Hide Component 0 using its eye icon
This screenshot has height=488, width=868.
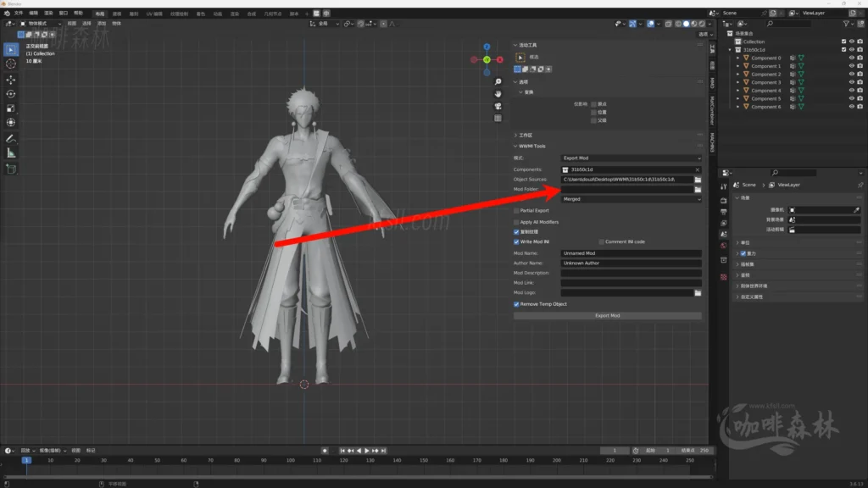(x=851, y=58)
